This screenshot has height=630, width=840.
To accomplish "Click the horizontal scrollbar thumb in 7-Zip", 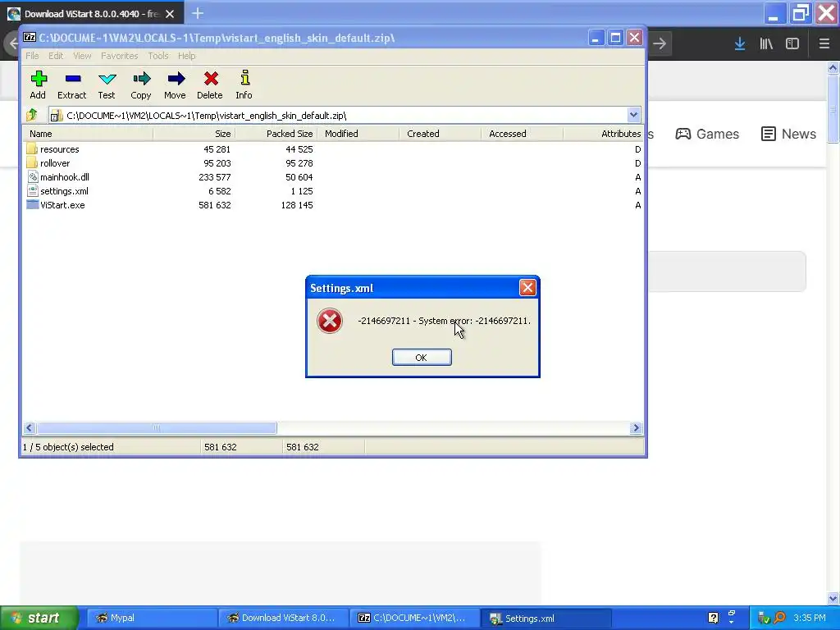I will coord(157,427).
